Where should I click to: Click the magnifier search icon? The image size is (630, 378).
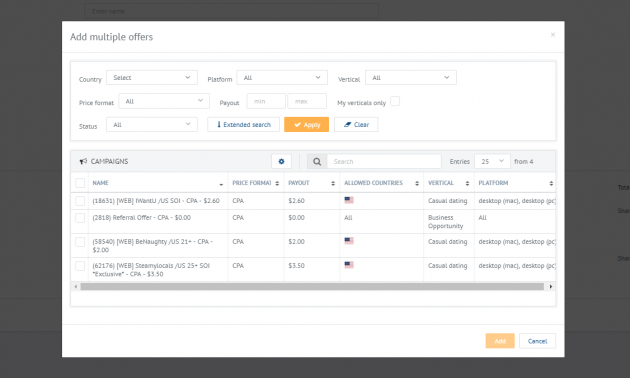(317, 161)
